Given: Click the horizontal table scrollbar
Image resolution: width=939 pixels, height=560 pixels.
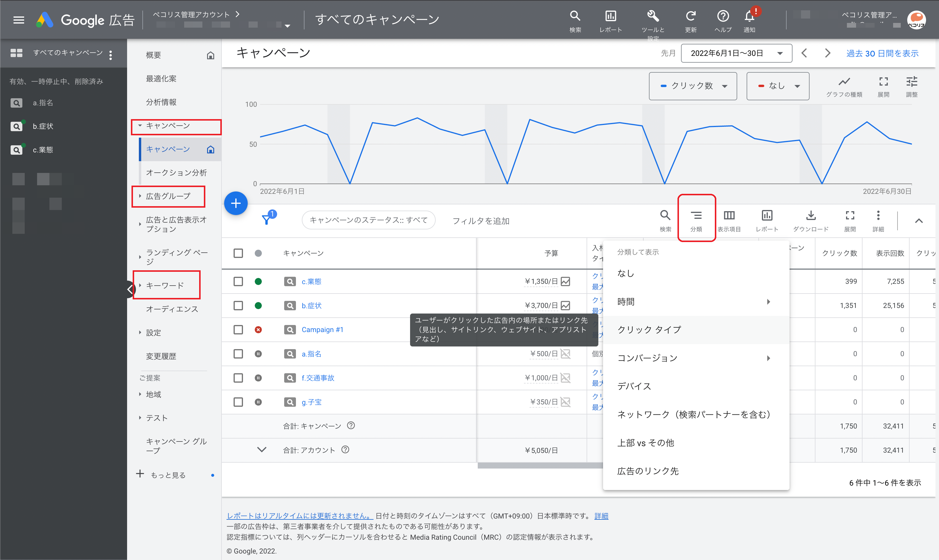Looking at the screenshot, I should pyautogui.click(x=540, y=466).
